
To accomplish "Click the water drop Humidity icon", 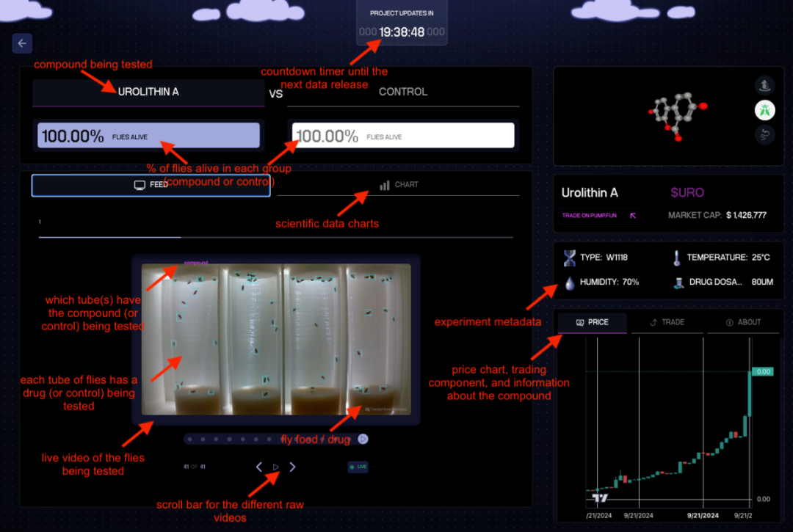I will (x=570, y=282).
